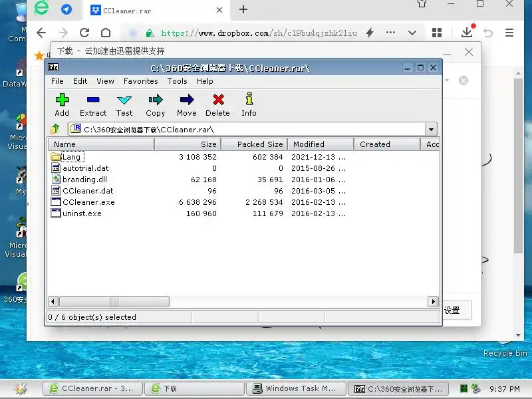Open the Tools menu
The height and width of the screenshot is (399, 532).
click(177, 81)
